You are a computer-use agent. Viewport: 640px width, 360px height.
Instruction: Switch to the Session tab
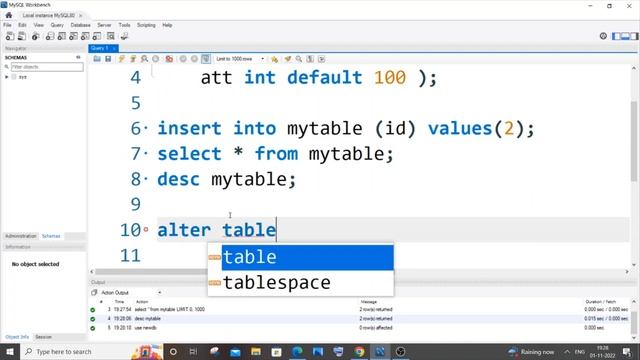(43, 337)
